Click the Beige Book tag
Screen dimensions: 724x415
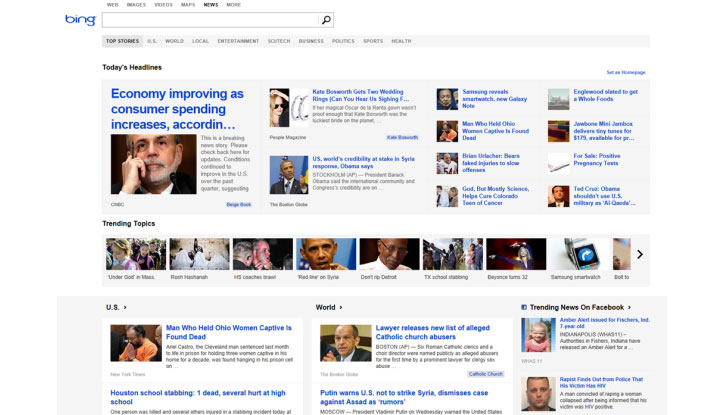pos(239,204)
